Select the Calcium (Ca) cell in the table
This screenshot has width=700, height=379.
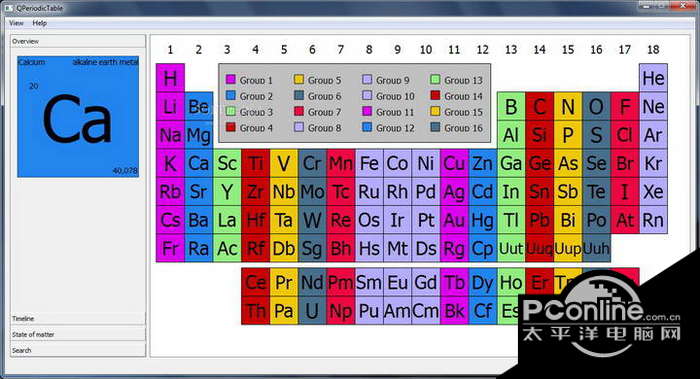tap(199, 163)
